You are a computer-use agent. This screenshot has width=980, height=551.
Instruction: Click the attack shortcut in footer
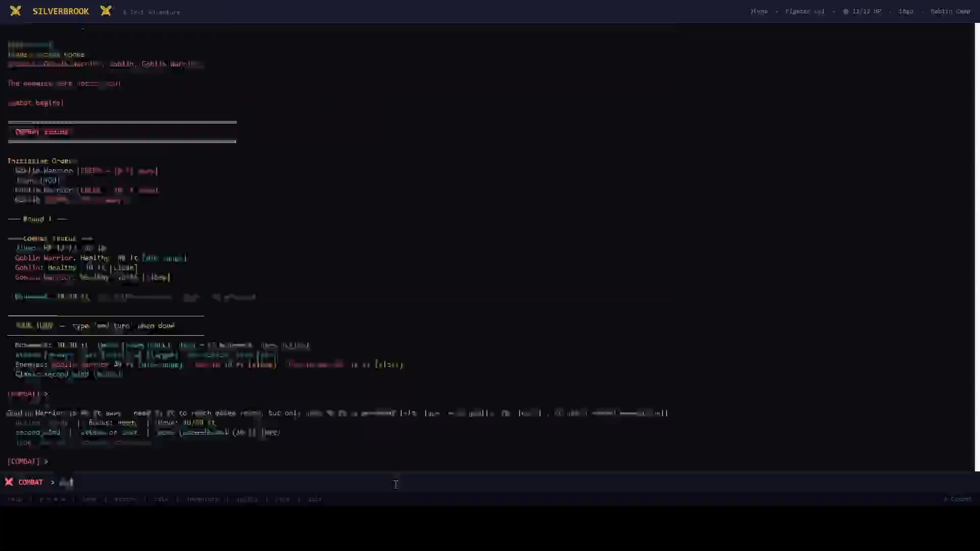[125, 499]
